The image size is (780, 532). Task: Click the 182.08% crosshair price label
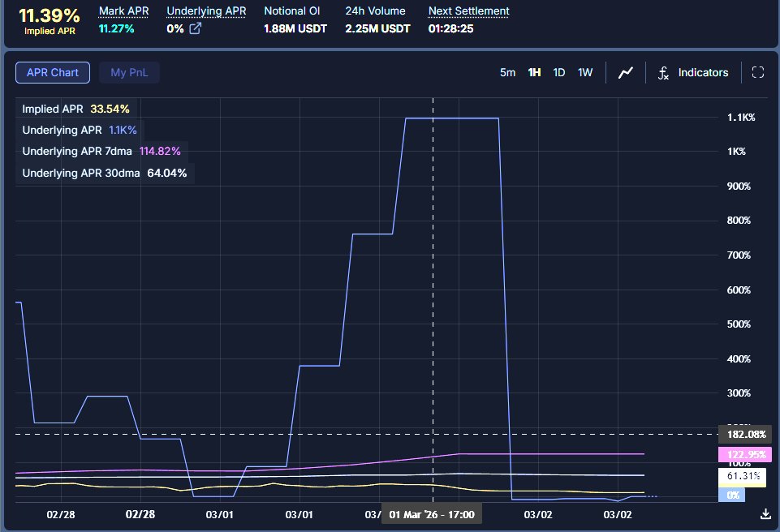coord(744,435)
